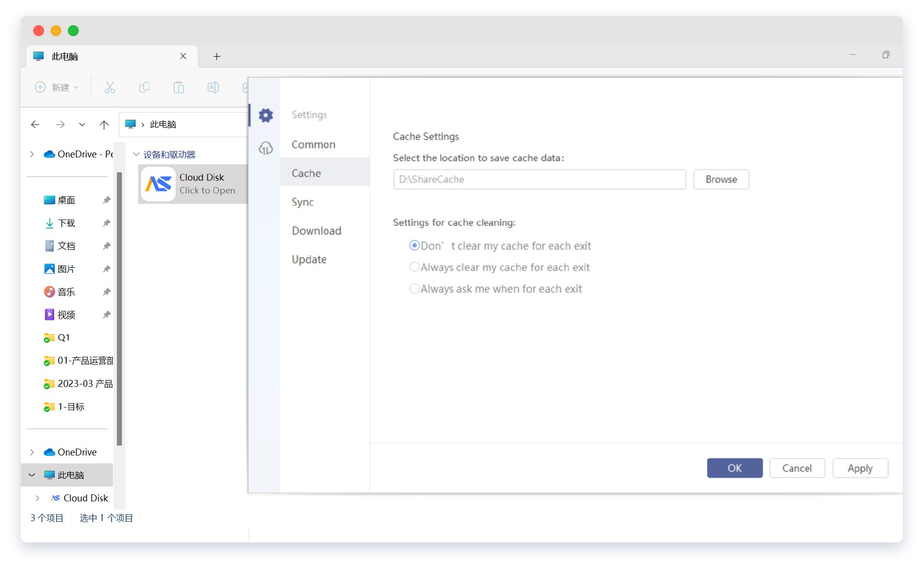
Task: Expand the OneDrive tree item
Action: point(32,452)
